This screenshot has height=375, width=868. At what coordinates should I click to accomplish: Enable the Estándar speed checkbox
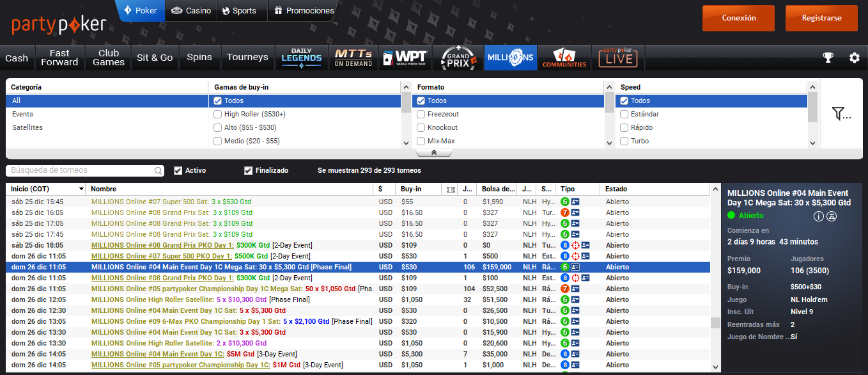(x=624, y=114)
